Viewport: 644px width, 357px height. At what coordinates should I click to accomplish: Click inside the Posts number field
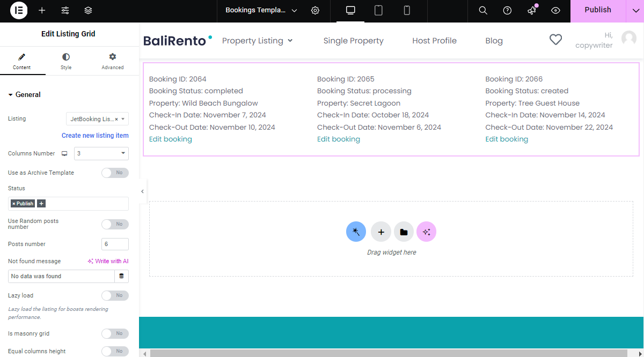tap(114, 244)
